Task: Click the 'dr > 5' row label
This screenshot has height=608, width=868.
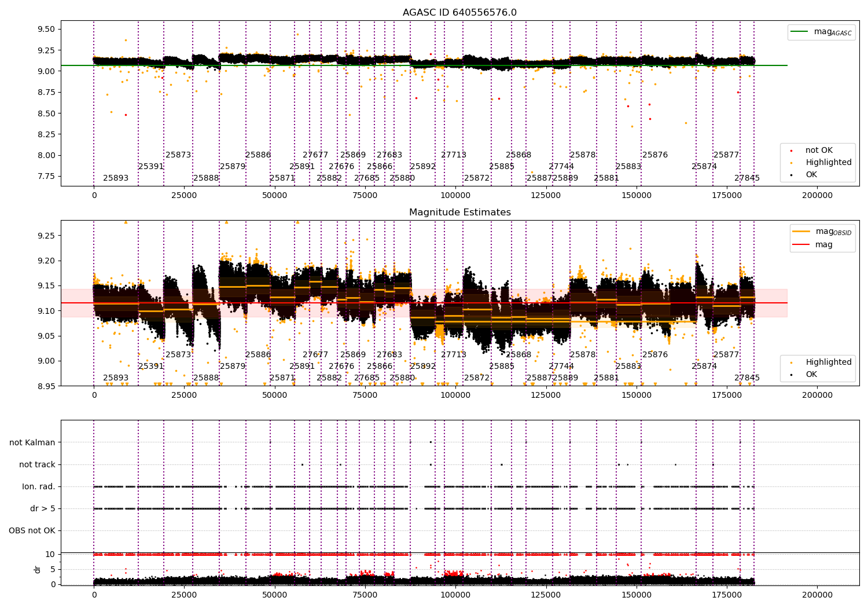Action: [x=43, y=509]
